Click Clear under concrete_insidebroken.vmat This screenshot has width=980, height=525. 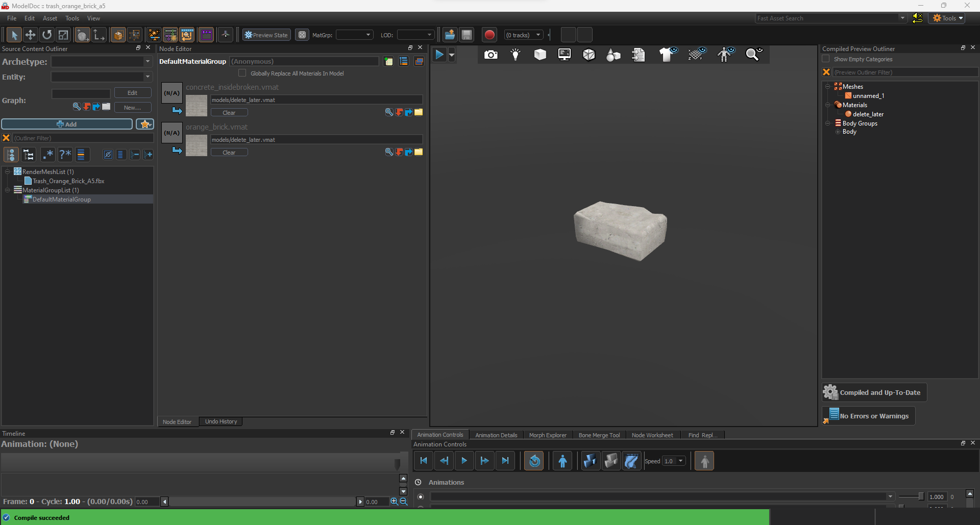pyautogui.click(x=229, y=113)
